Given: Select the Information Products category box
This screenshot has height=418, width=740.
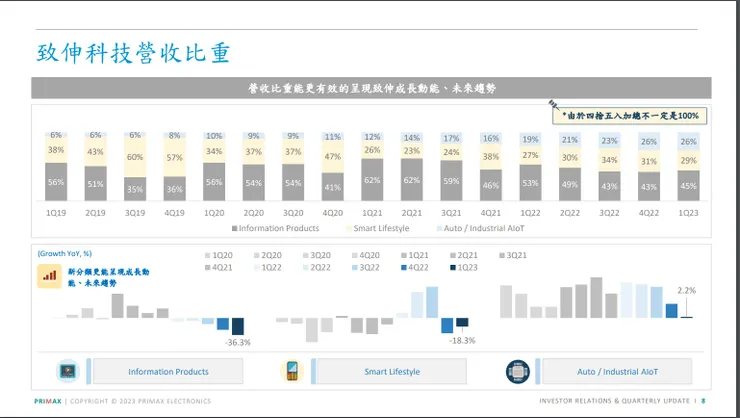Looking at the screenshot, I should click(x=168, y=371).
